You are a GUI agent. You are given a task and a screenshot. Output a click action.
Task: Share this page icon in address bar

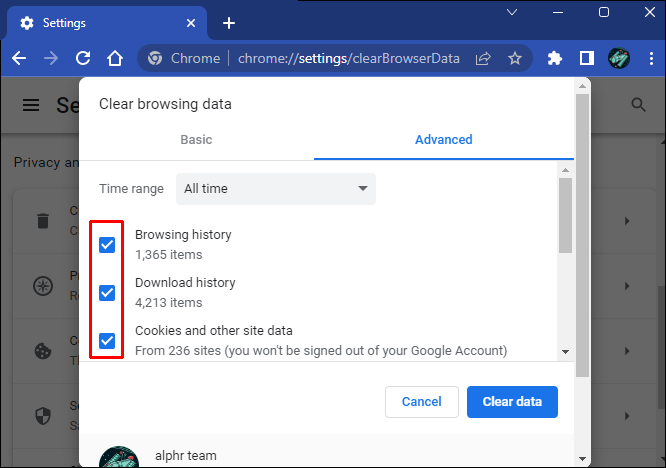point(483,58)
